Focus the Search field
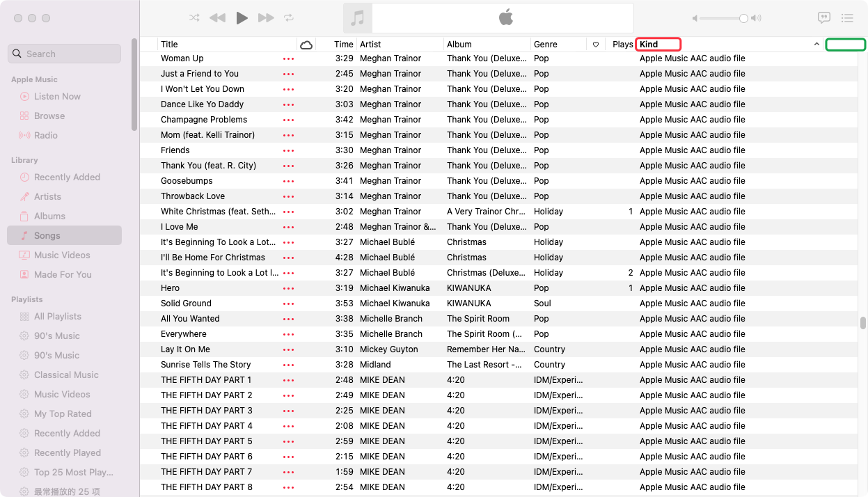This screenshot has height=497, width=868. [64, 54]
